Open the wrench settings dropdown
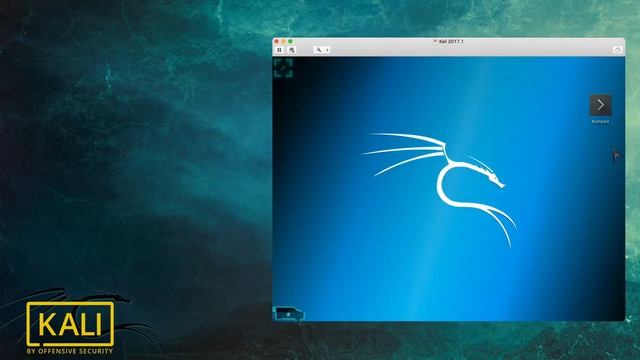This screenshot has height=360, width=640. [x=322, y=50]
